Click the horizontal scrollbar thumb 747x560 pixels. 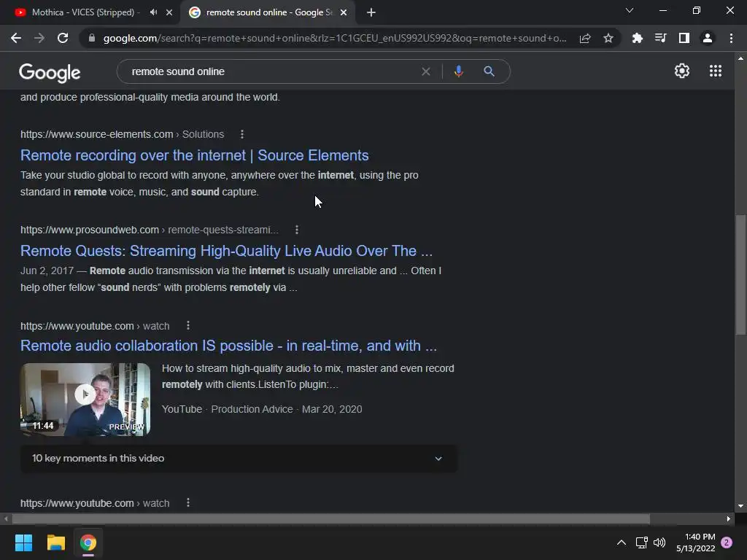click(331, 518)
